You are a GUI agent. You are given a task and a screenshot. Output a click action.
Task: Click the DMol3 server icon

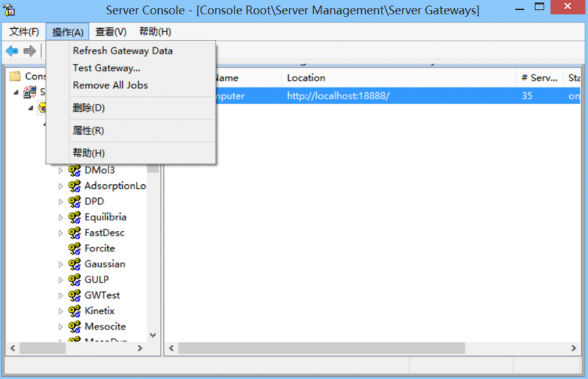(x=74, y=171)
